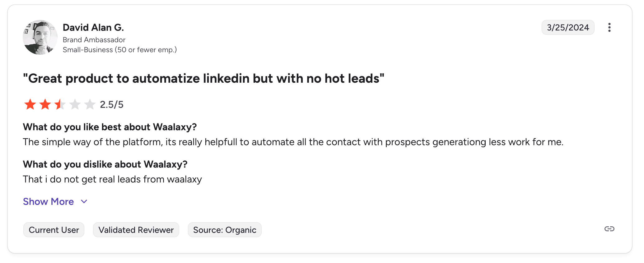Open the three-dot more options menu
Viewport: 644px width, 263px height.
(609, 27)
